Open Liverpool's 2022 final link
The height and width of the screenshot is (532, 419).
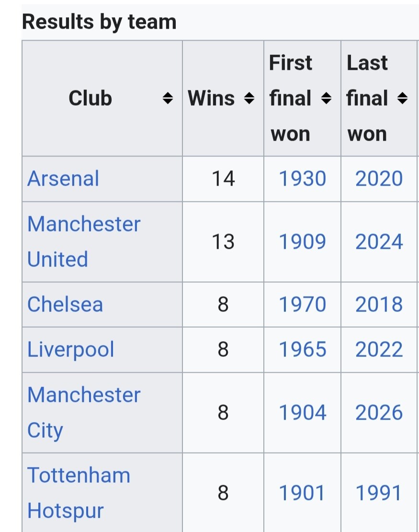pos(379,349)
